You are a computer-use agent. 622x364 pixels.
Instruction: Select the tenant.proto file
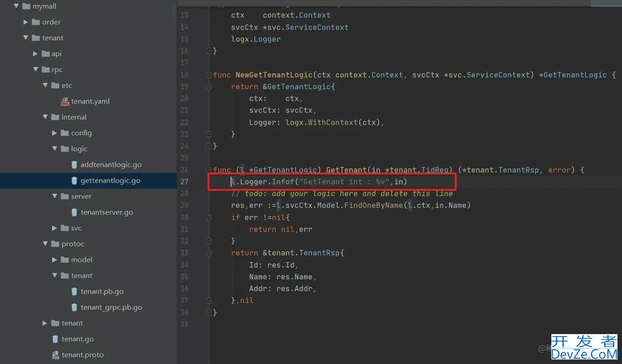(x=82, y=355)
